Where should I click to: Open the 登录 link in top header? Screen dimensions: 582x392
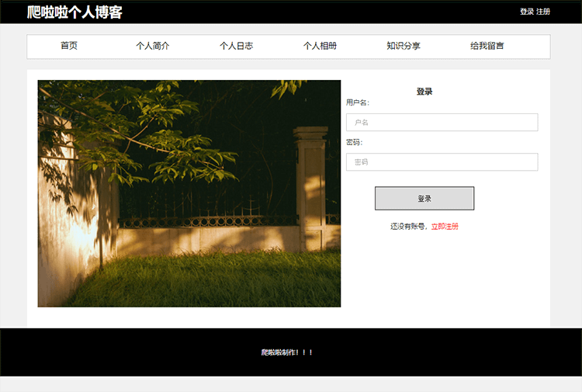click(526, 12)
